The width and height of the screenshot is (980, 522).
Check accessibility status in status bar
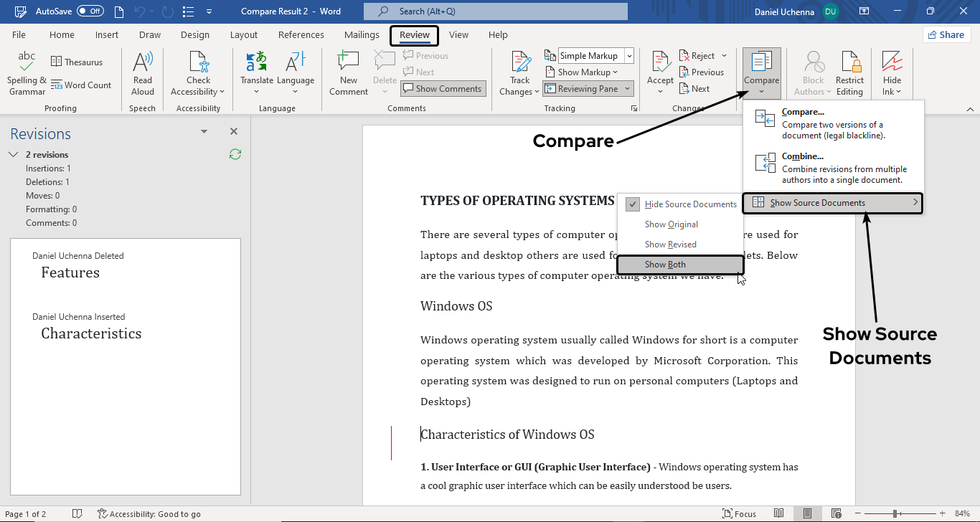(x=149, y=513)
